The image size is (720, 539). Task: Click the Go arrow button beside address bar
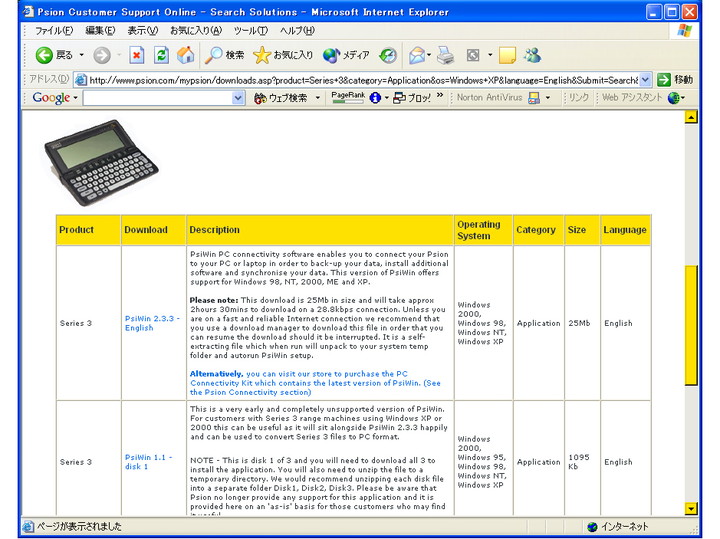pyautogui.click(x=664, y=80)
